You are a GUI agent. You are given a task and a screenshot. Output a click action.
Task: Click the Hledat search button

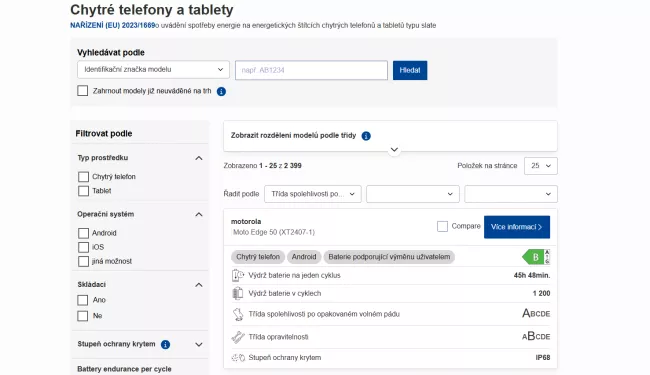tap(410, 70)
